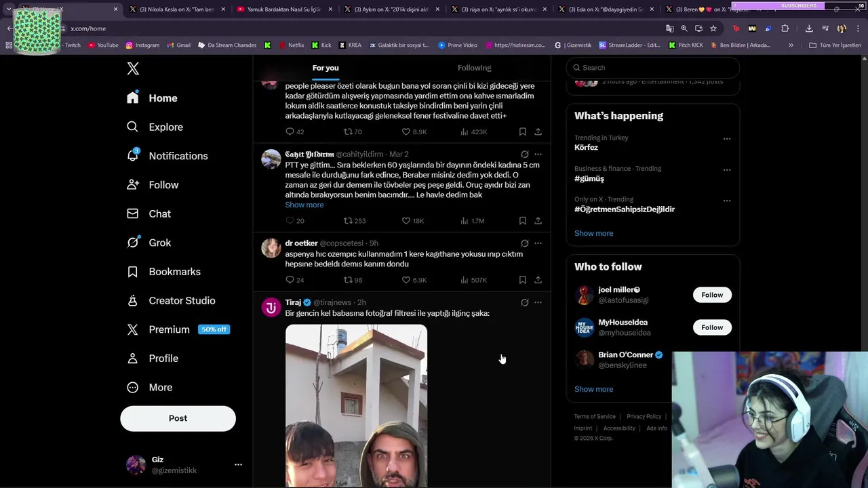The width and height of the screenshot is (868, 488).
Task: Reply to the dr oetker post
Action: click(x=295, y=280)
